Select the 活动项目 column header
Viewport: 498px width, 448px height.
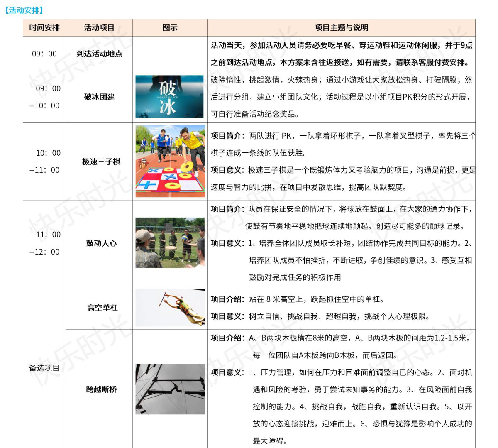point(99,28)
